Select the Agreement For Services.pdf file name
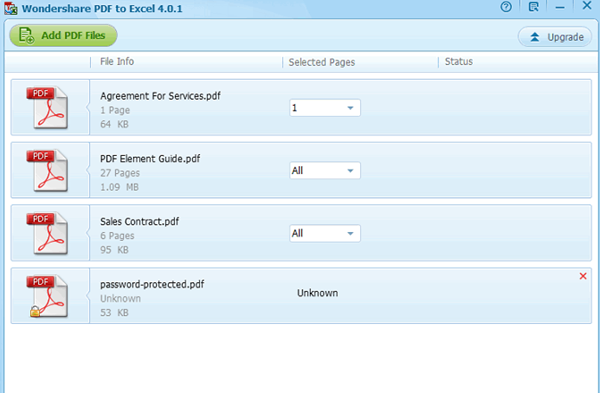 pyautogui.click(x=160, y=96)
